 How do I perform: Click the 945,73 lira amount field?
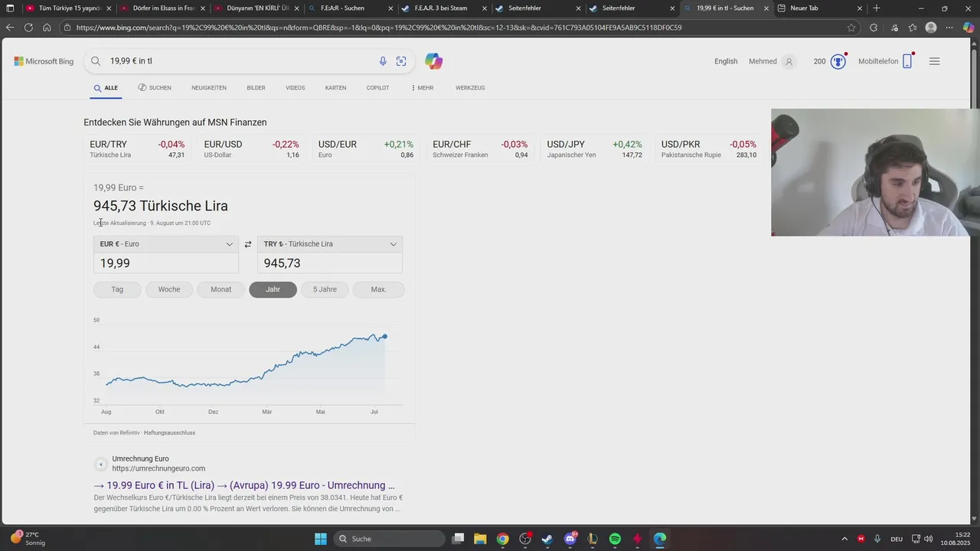[x=330, y=263]
